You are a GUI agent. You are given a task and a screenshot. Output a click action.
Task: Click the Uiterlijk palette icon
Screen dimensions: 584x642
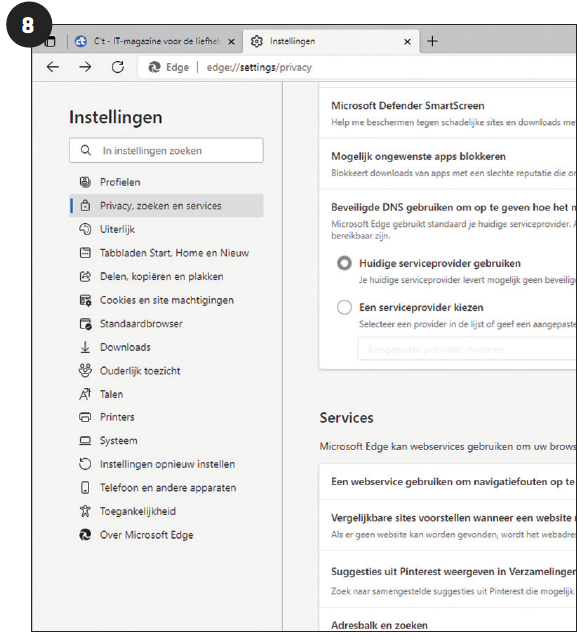85,229
